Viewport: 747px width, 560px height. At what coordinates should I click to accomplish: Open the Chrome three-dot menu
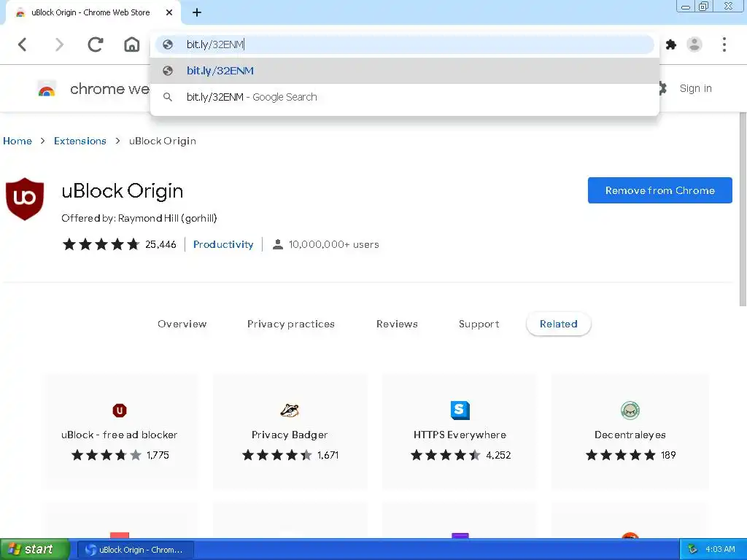click(724, 44)
